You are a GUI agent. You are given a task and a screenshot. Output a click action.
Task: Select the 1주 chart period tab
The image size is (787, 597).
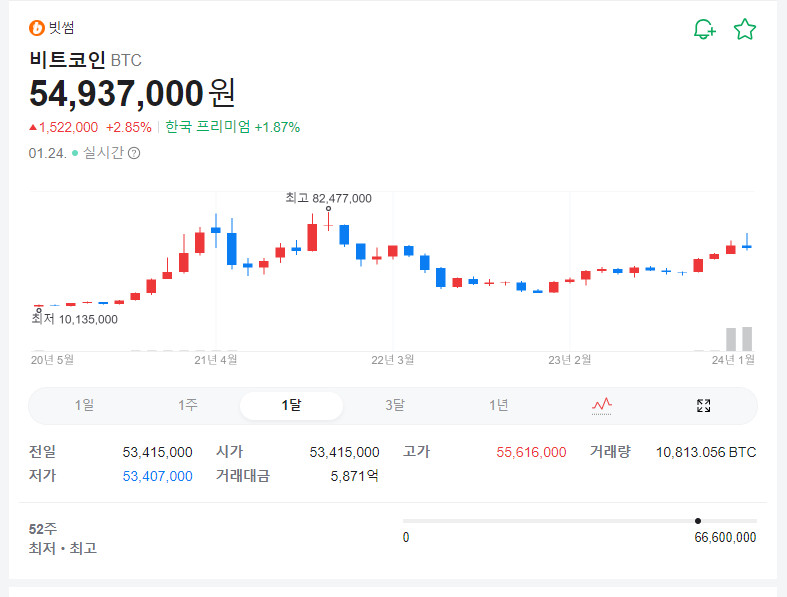coord(188,405)
